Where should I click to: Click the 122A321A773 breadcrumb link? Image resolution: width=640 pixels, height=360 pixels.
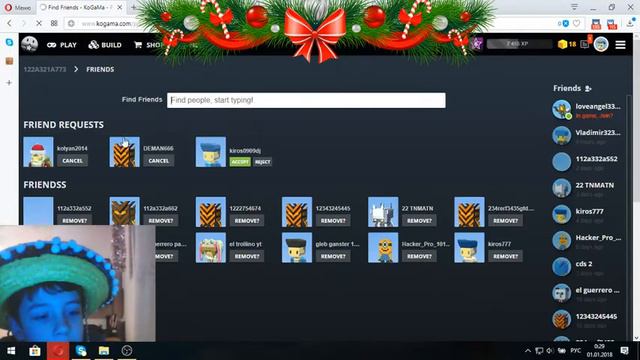(45, 69)
